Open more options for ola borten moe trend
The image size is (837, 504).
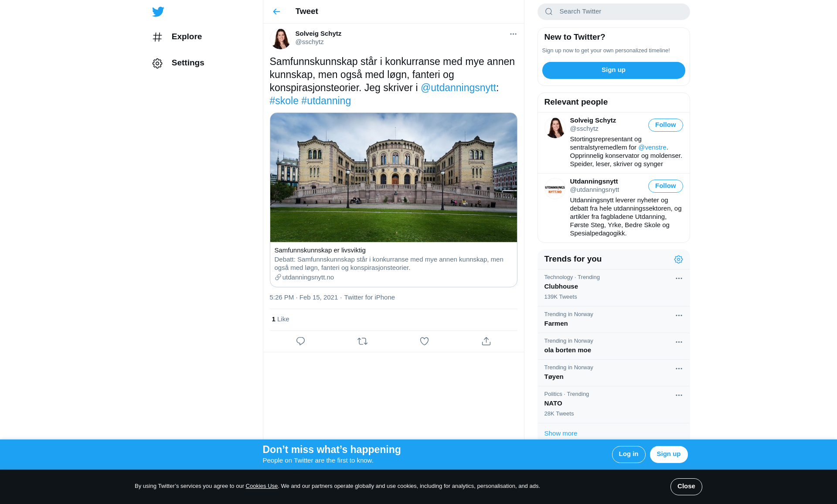[x=679, y=342]
